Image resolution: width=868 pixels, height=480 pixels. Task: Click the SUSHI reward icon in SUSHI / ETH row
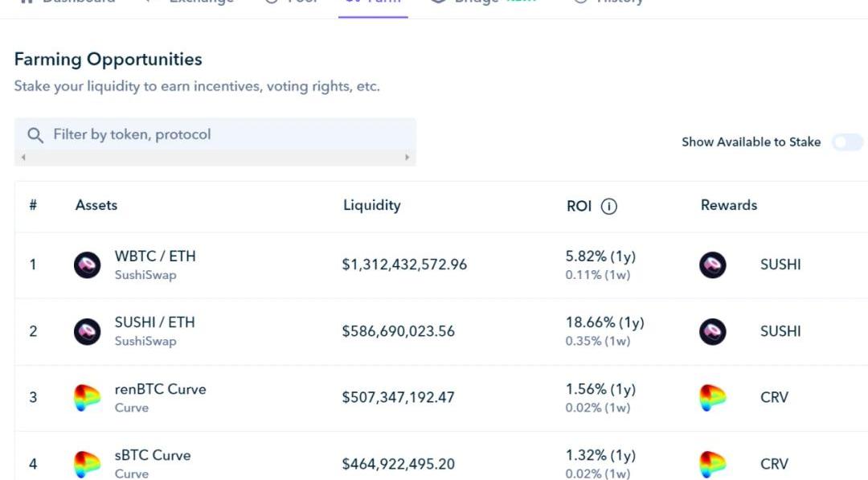[x=713, y=331]
